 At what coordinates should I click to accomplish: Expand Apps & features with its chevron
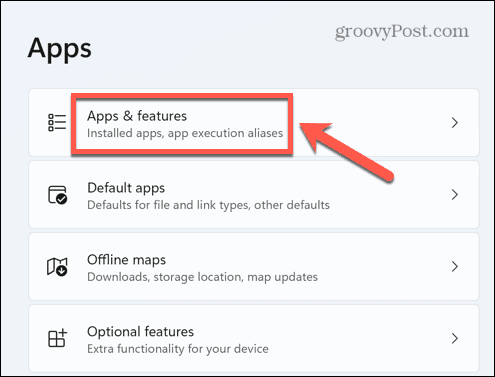click(455, 123)
